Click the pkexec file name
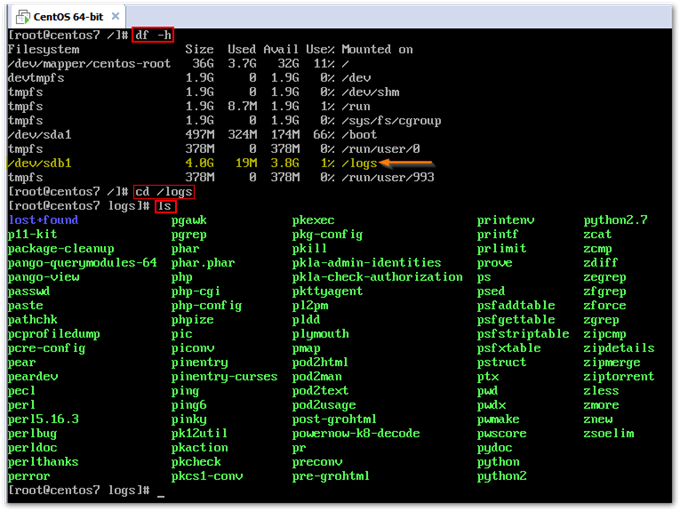This screenshot has width=680, height=511. pyautogui.click(x=313, y=220)
